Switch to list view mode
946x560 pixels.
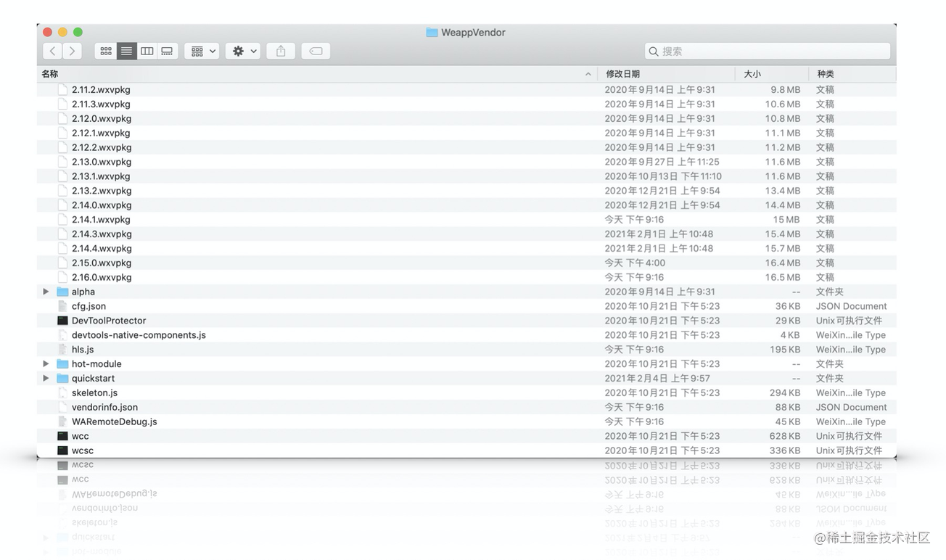coord(126,51)
